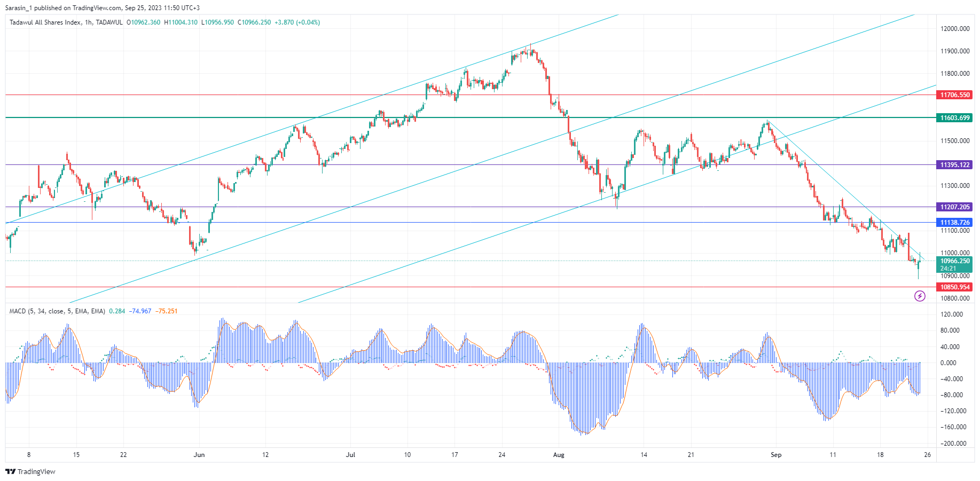This screenshot has height=481, width=980.
Task: Click the open value O10962.360
Action: pyautogui.click(x=143, y=22)
